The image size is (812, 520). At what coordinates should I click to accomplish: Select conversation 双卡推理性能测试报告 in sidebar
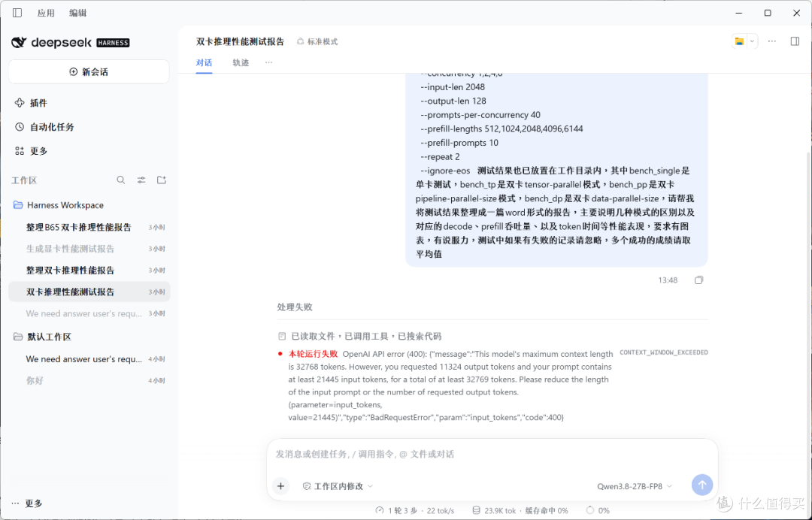pos(89,292)
